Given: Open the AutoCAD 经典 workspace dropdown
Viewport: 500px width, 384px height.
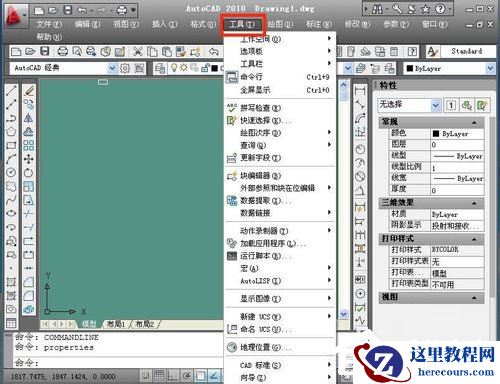Looking at the screenshot, I should [x=112, y=68].
